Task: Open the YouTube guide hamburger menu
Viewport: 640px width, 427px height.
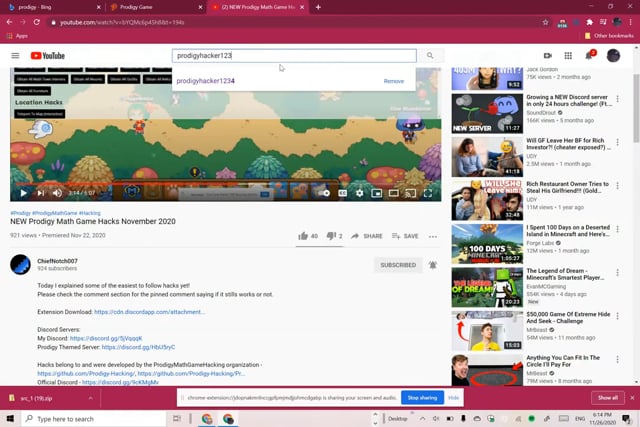Action: (x=15, y=56)
